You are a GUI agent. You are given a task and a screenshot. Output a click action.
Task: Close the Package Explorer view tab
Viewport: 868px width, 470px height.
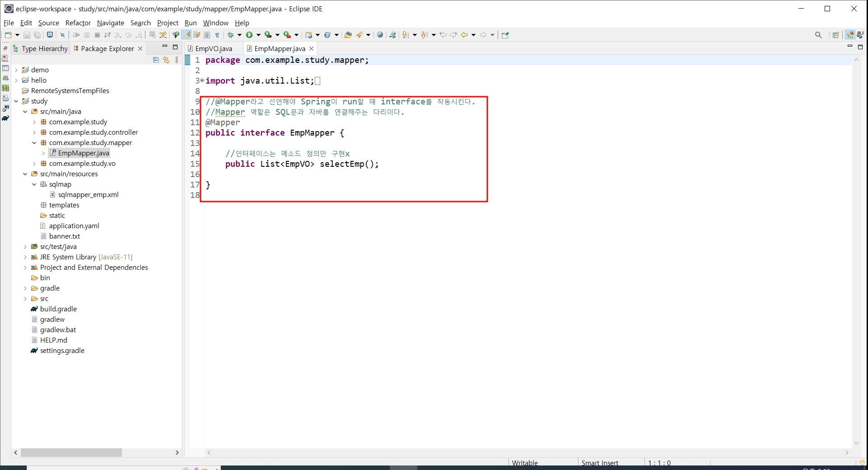click(140, 48)
